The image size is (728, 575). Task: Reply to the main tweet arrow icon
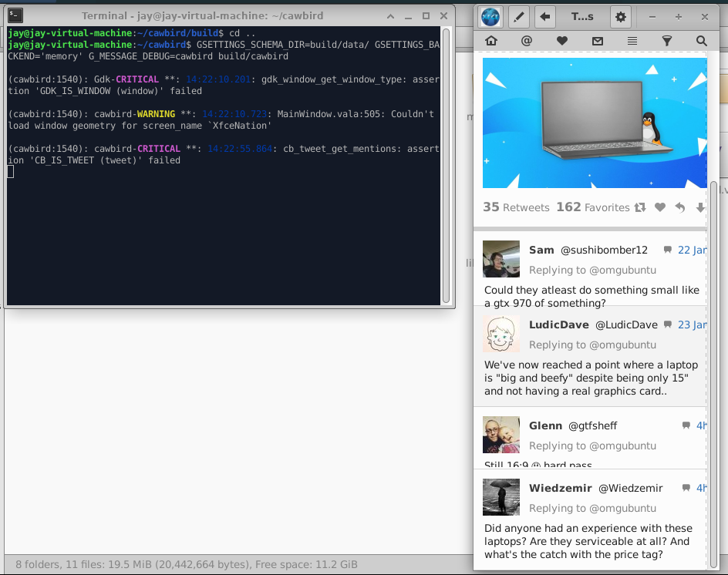click(680, 207)
